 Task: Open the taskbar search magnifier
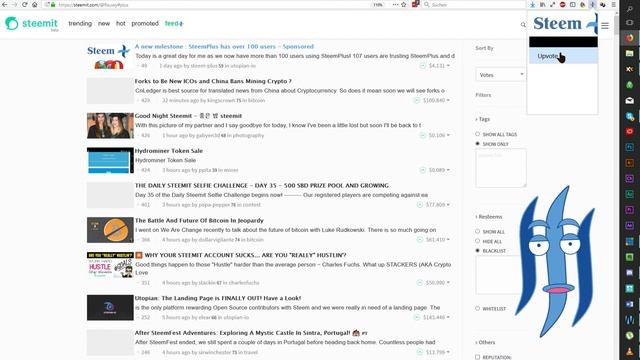pos(629,8)
